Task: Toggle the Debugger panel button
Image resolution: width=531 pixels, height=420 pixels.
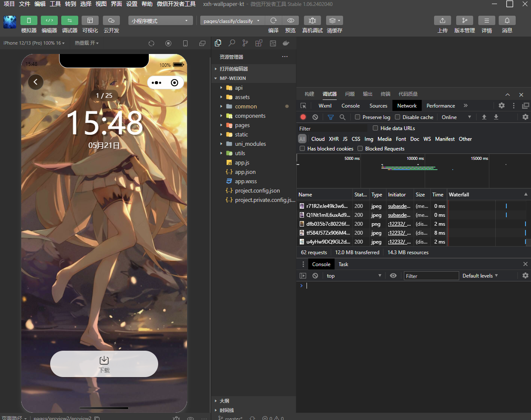Action: 70,20
